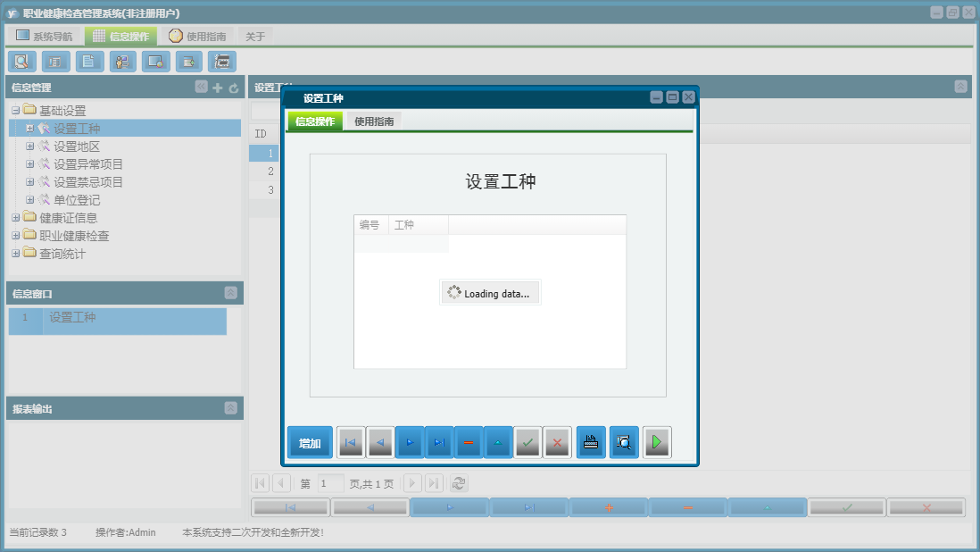
Task: Switch to 信息操作 tab in 设置工种 dialog
Action: pyautogui.click(x=315, y=121)
